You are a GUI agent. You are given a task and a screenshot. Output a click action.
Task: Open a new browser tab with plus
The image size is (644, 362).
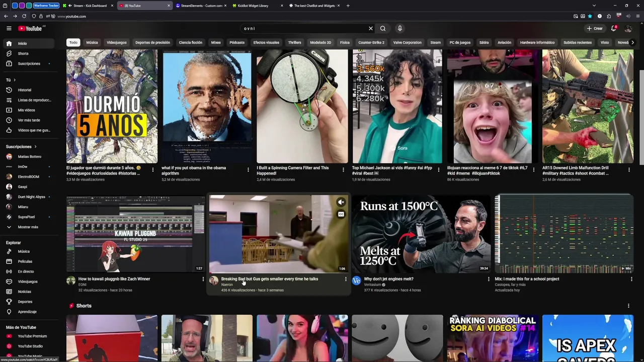348,6
